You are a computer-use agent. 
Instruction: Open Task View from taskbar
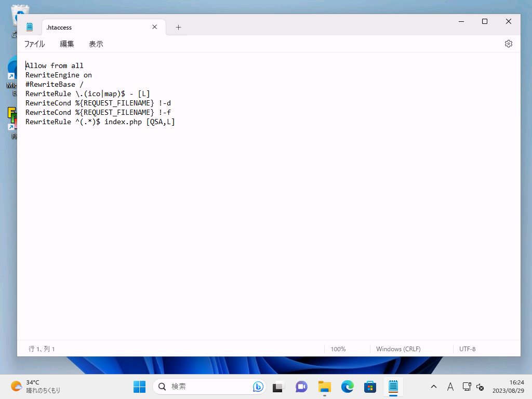click(x=278, y=387)
